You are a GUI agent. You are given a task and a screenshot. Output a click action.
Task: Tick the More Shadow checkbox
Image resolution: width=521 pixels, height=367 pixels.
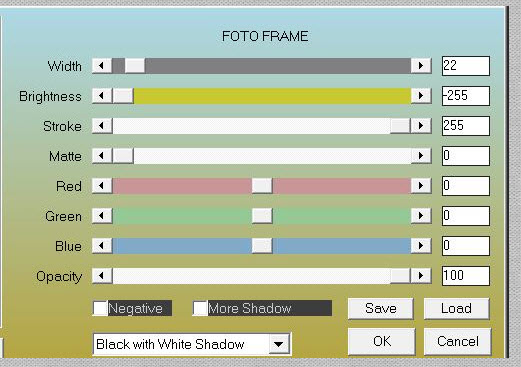point(200,308)
